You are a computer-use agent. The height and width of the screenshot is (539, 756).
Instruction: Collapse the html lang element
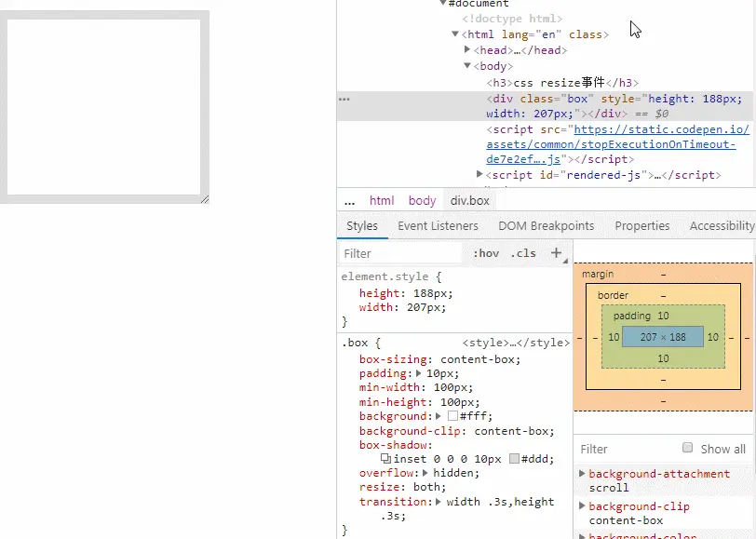click(454, 34)
